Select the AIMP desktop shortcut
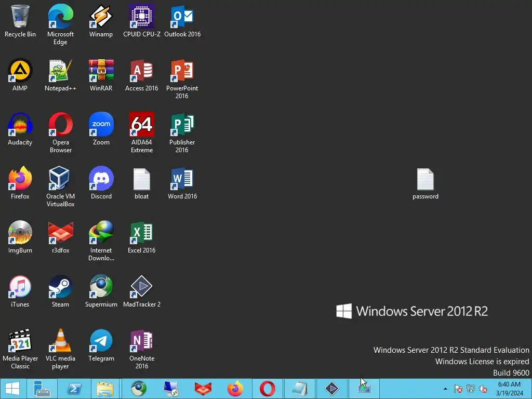This screenshot has height=399, width=532. click(x=20, y=75)
